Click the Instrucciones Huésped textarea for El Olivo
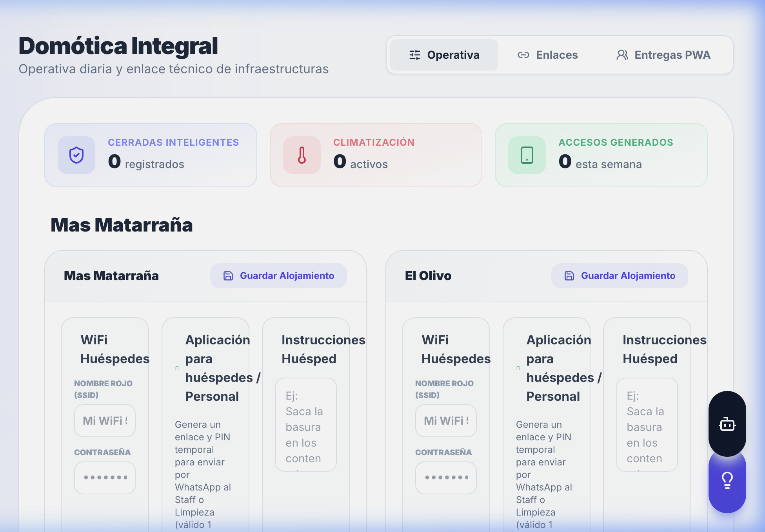765x532 pixels. tap(647, 425)
